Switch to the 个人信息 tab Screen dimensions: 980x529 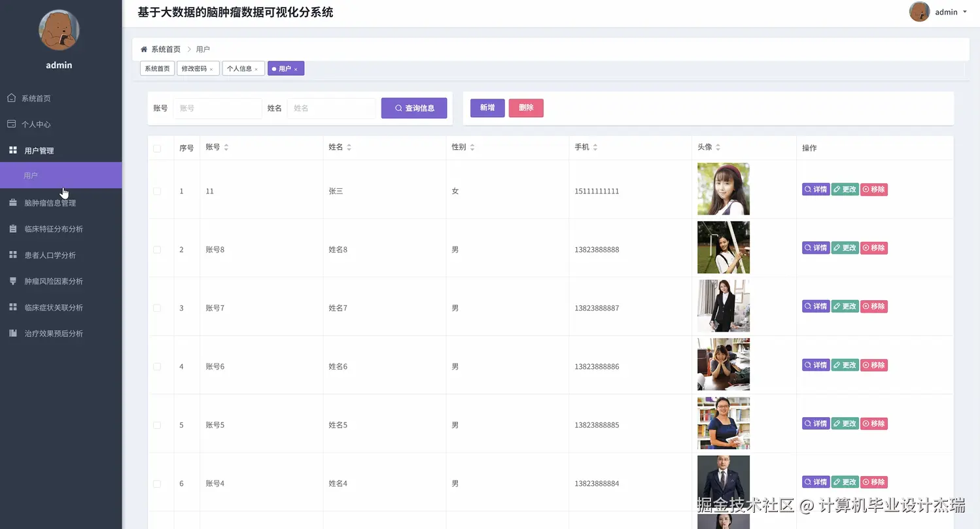pyautogui.click(x=243, y=69)
